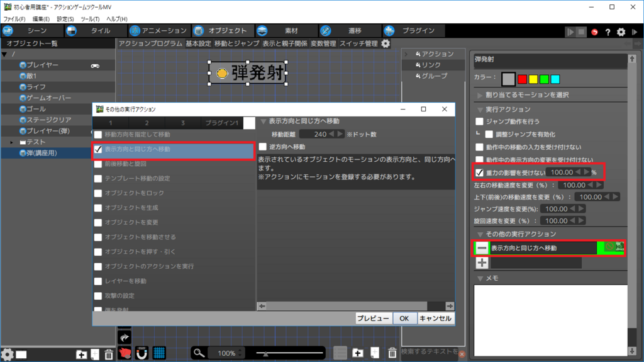The image size is (644, 362).
Task: Click the キャンセル button
Action: 435,319
